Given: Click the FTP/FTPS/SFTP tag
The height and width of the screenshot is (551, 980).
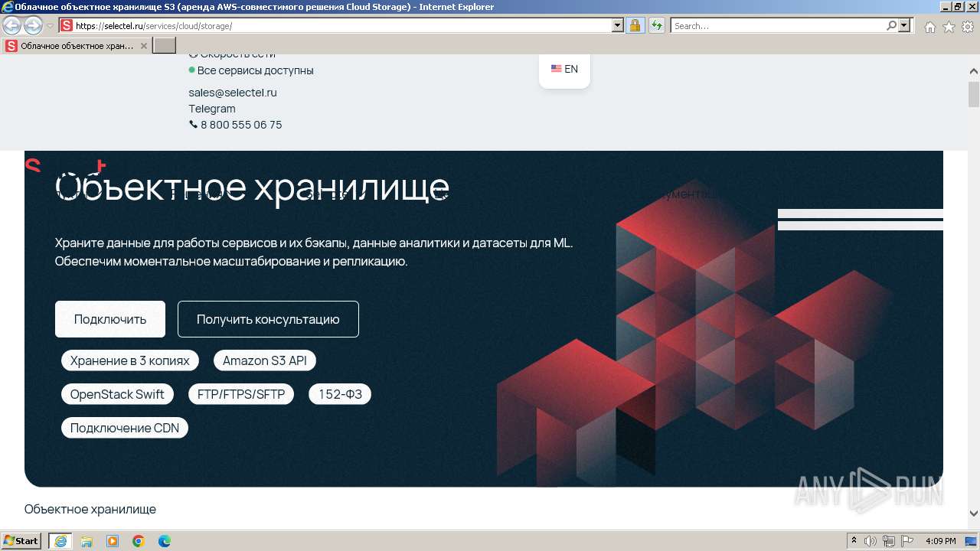Looking at the screenshot, I should click(241, 394).
